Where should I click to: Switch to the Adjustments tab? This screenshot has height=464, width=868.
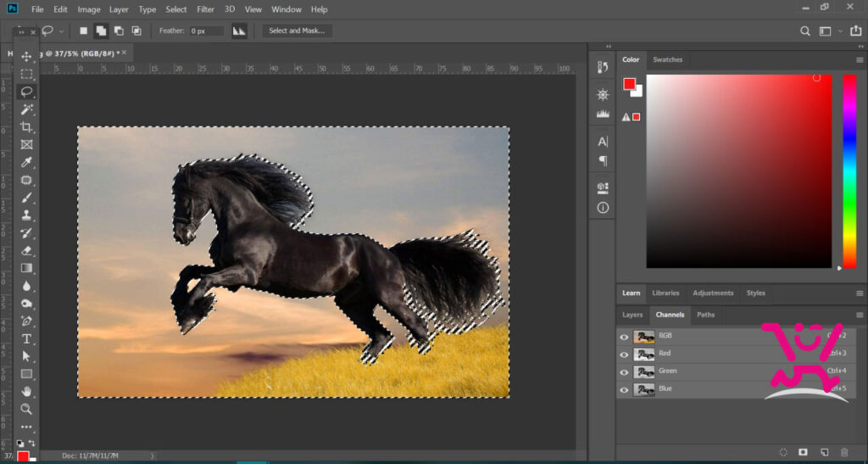click(713, 293)
